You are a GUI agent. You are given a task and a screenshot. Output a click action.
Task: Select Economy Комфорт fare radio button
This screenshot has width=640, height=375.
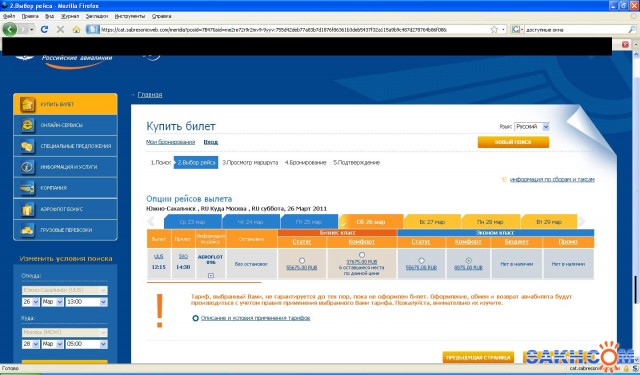click(469, 260)
